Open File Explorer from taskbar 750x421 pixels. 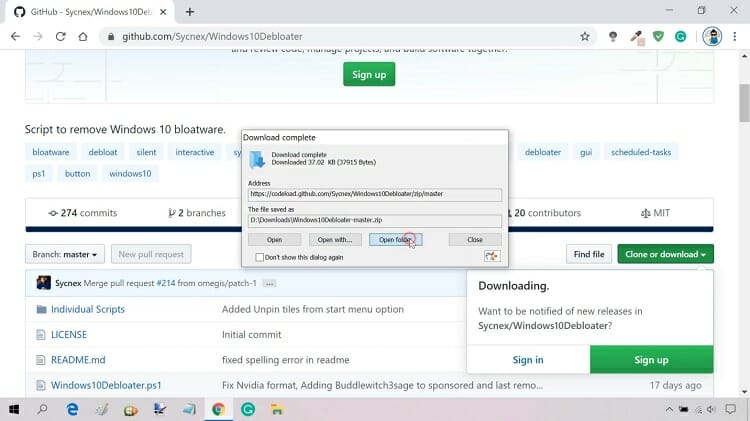pos(277,410)
